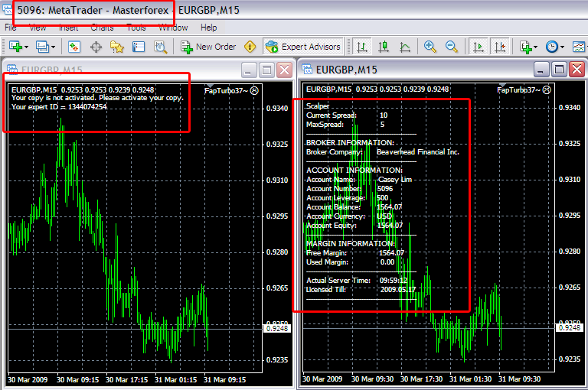Open the New Chart toolbar icon

click(x=15, y=47)
